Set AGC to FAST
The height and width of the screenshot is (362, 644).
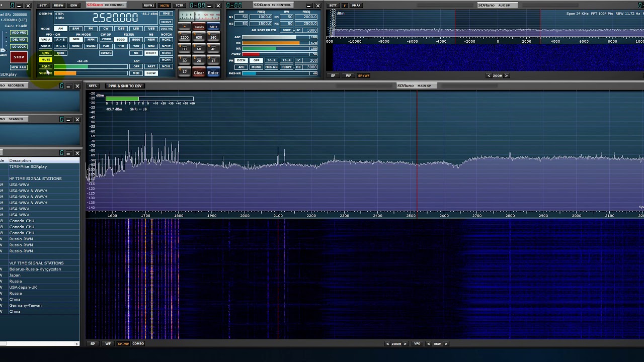151,66
